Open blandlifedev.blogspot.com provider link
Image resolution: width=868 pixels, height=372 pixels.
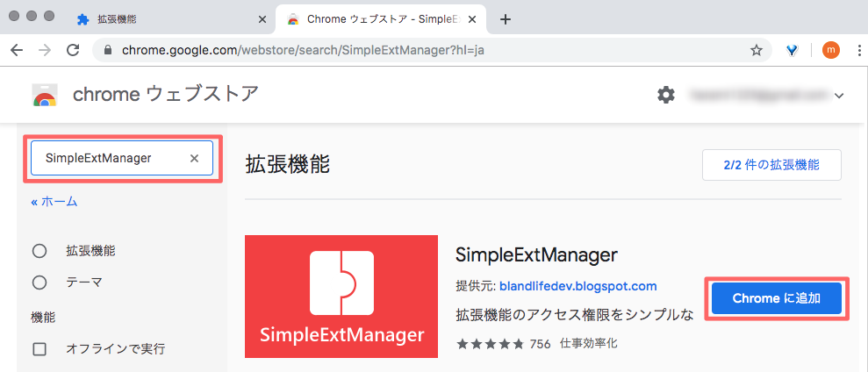pos(577,286)
